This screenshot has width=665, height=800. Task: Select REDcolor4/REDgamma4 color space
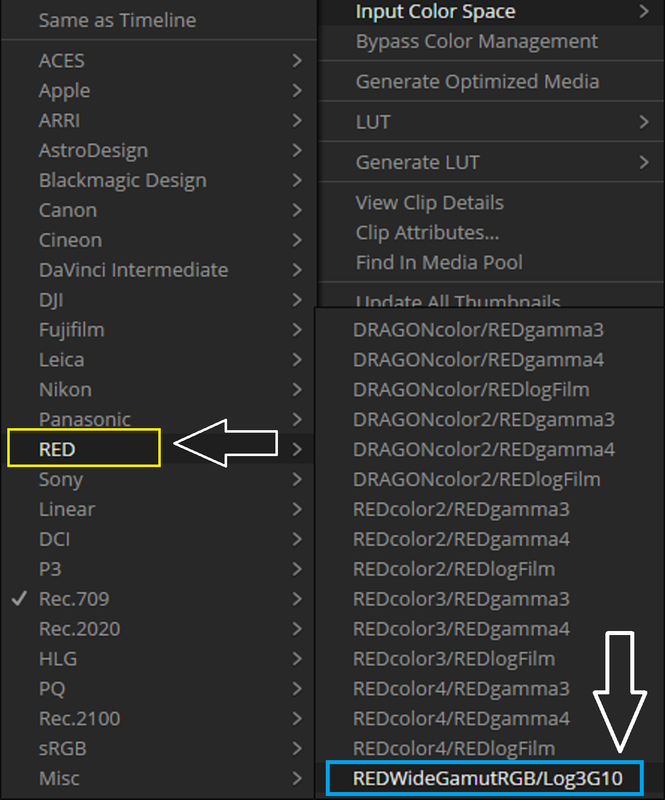pos(489,718)
